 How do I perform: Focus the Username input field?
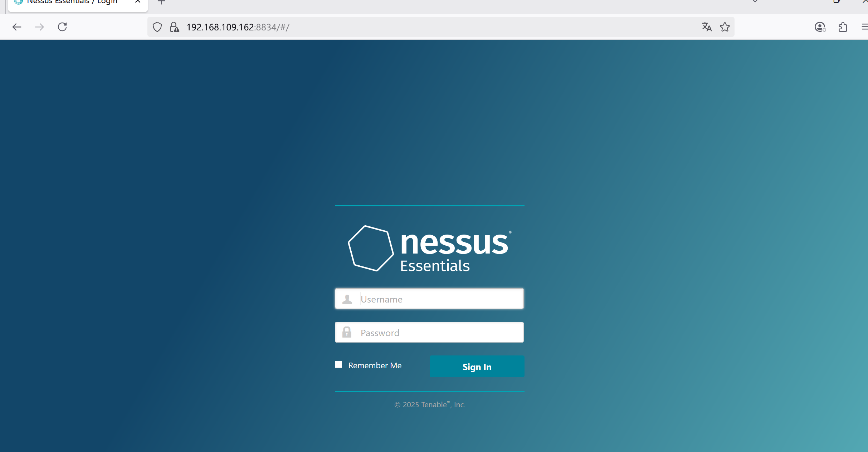[429, 299]
